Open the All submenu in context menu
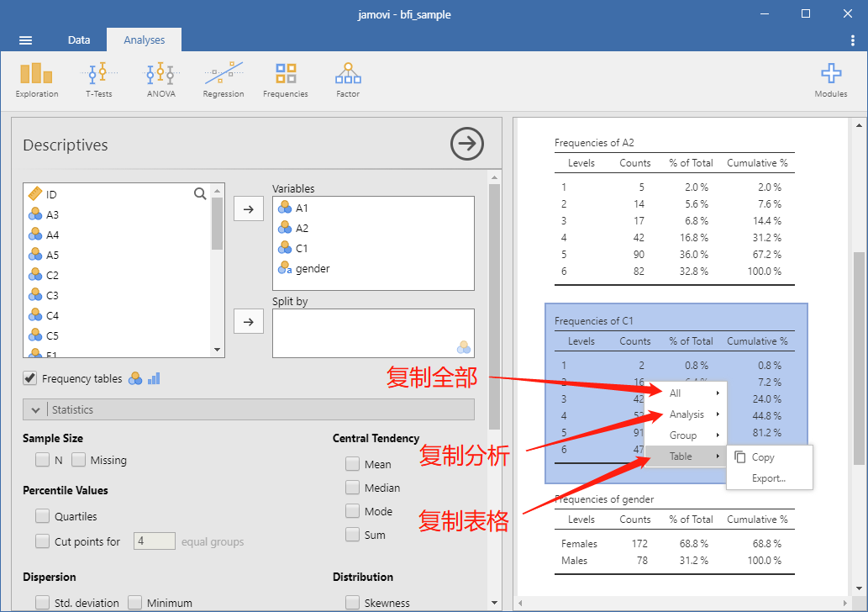The image size is (868, 612). click(686, 393)
